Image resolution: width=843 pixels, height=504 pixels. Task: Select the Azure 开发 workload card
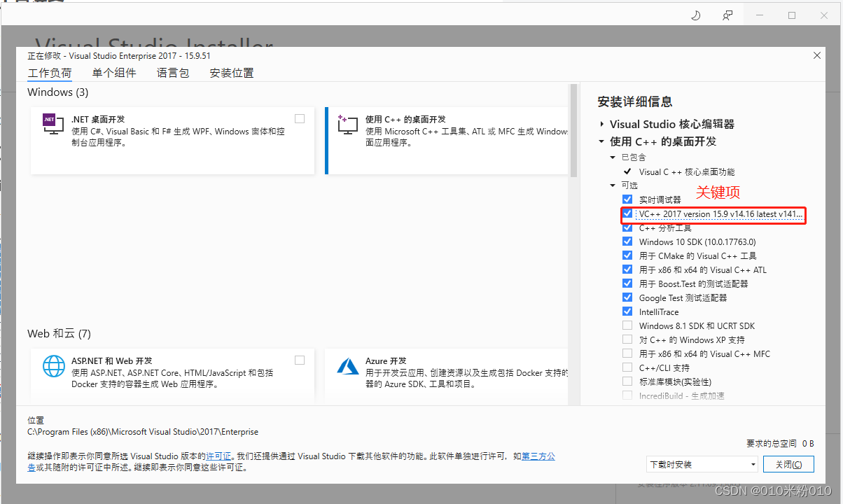pyautogui.click(x=447, y=375)
